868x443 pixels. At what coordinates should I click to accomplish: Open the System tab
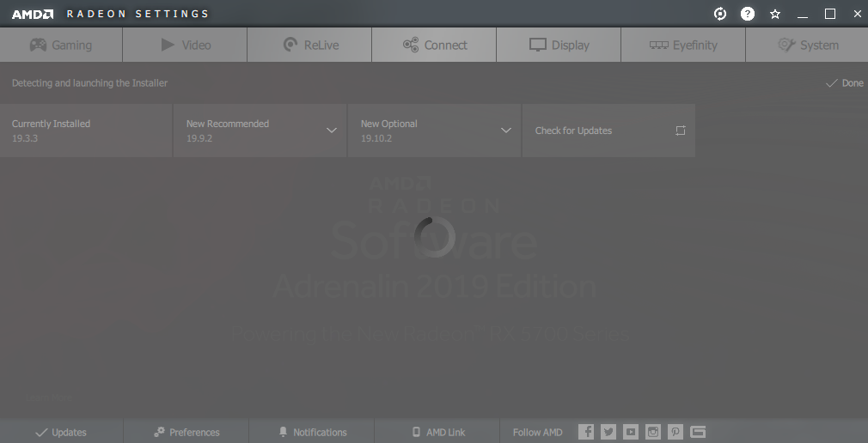coord(807,45)
